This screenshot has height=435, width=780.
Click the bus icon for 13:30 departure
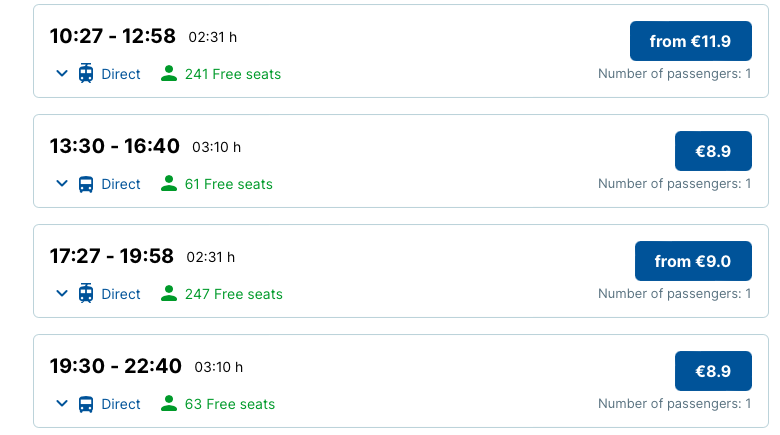86,184
